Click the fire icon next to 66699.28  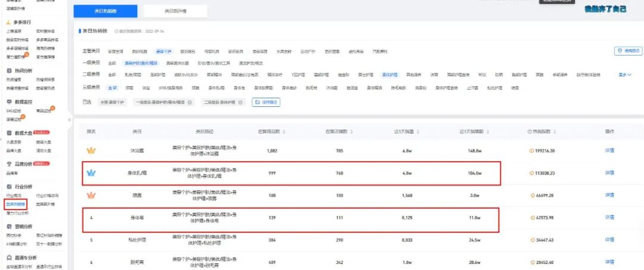[x=532, y=195]
